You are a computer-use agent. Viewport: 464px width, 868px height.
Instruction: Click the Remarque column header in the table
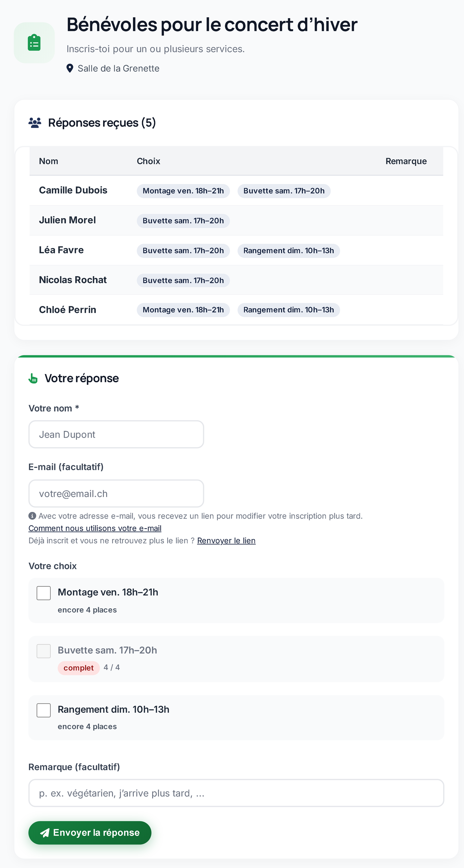[x=406, y=161]
